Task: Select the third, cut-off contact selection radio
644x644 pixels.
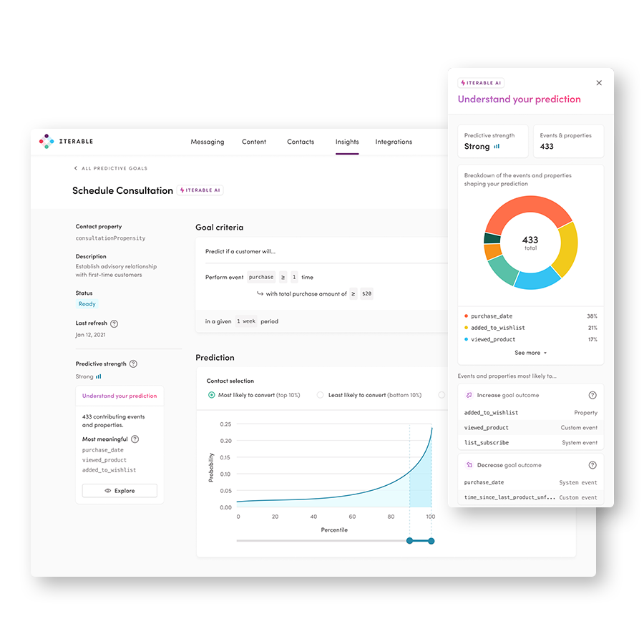Action: point(441,395)
